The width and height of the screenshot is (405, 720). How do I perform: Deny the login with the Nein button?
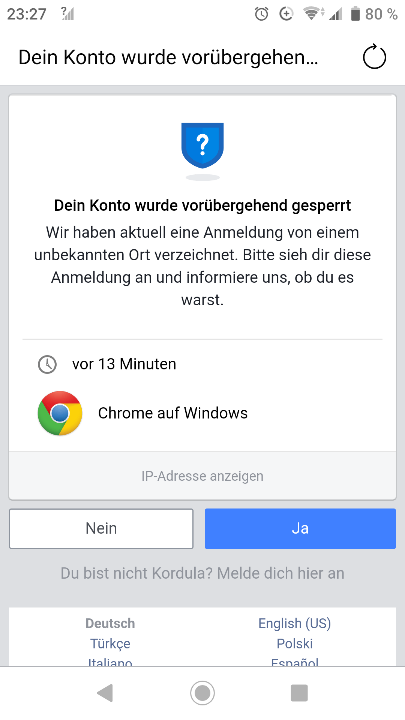tap(101, 528)
